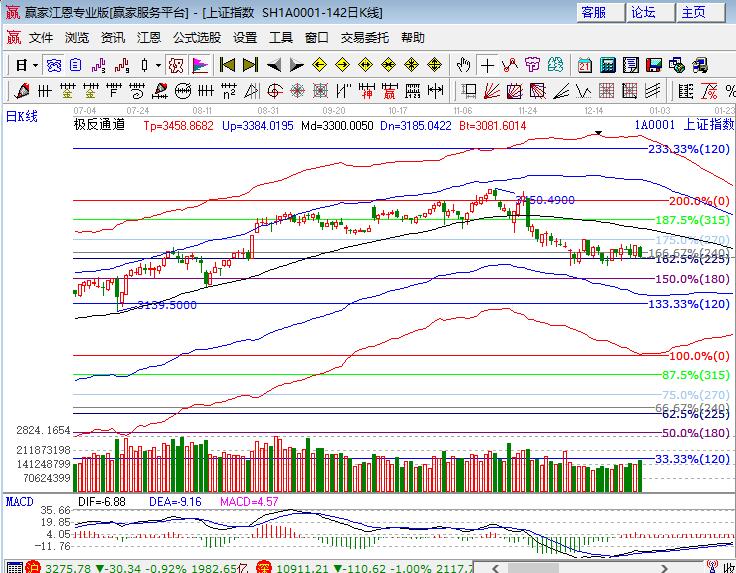This screenshot has height=573, width=736.
Task: Select the hand pan tool
Action: coord(463,65)
